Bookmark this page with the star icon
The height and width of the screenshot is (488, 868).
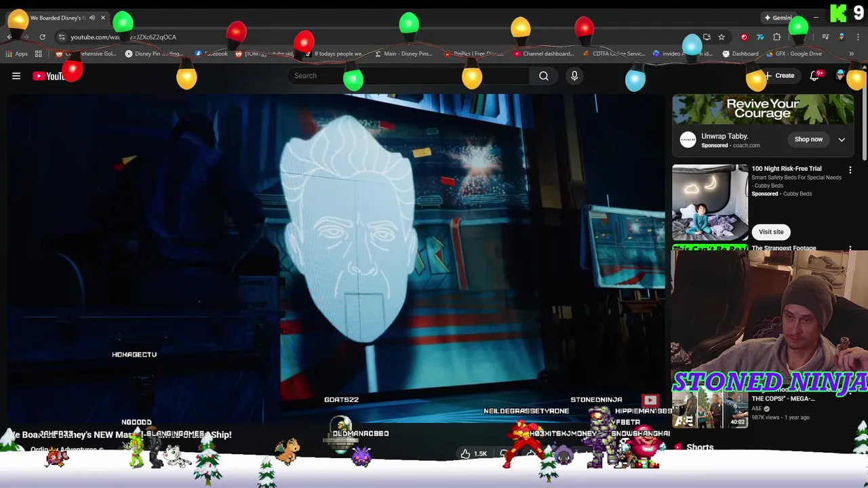[x=722, y=37]
